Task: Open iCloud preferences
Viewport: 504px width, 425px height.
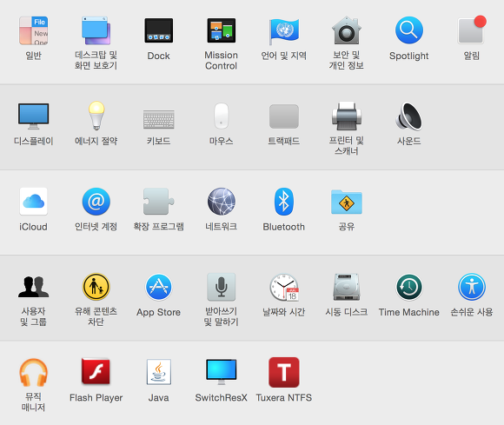Action: pyautogui.click(x=33, y=202)
